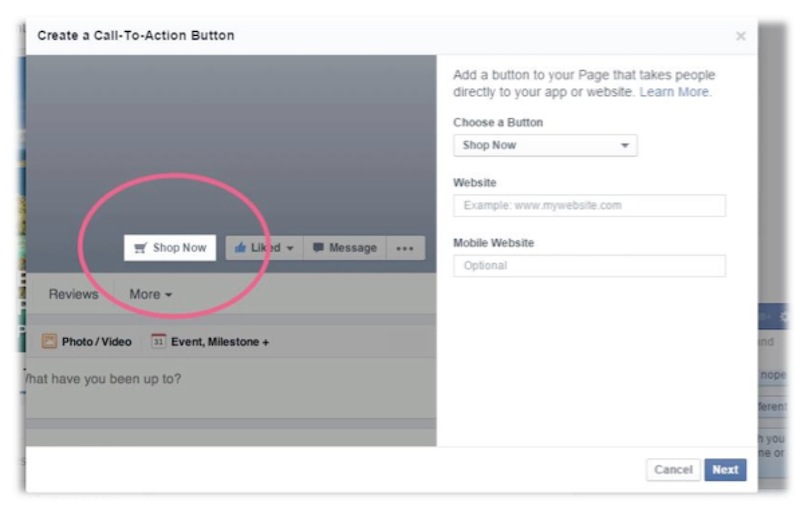
Task: Click the Website input field
Action: tap(589, 206)
